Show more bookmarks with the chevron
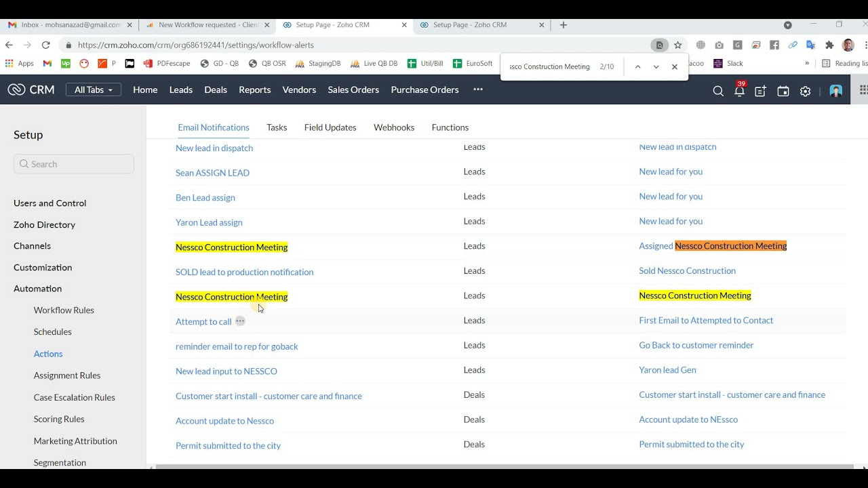The width and height of the screenshot is (868, 488). (x=807, y=63)
